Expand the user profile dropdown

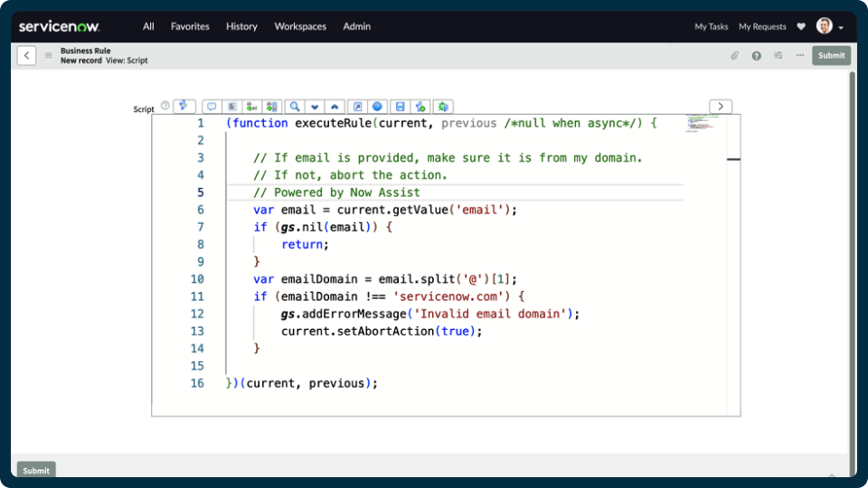(x=841, y=27)
